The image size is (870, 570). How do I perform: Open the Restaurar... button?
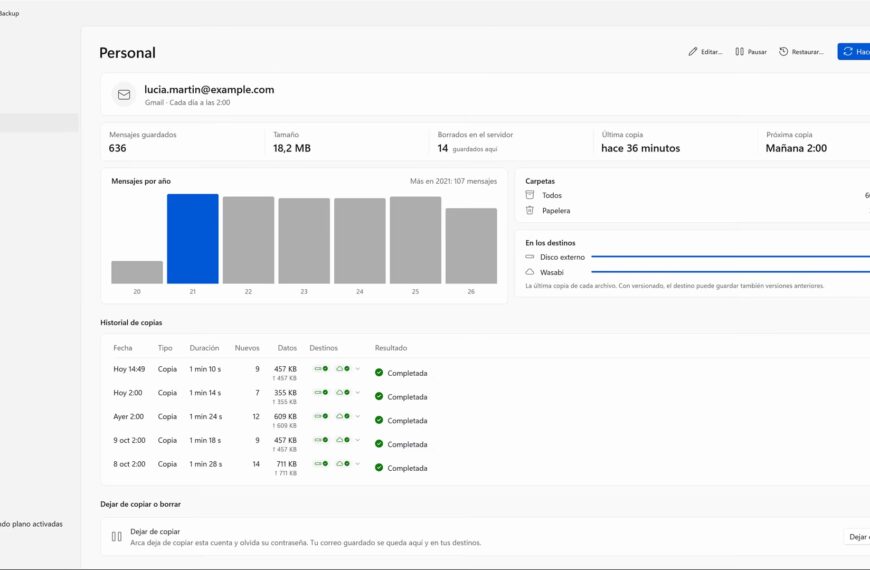coord(801,52)
